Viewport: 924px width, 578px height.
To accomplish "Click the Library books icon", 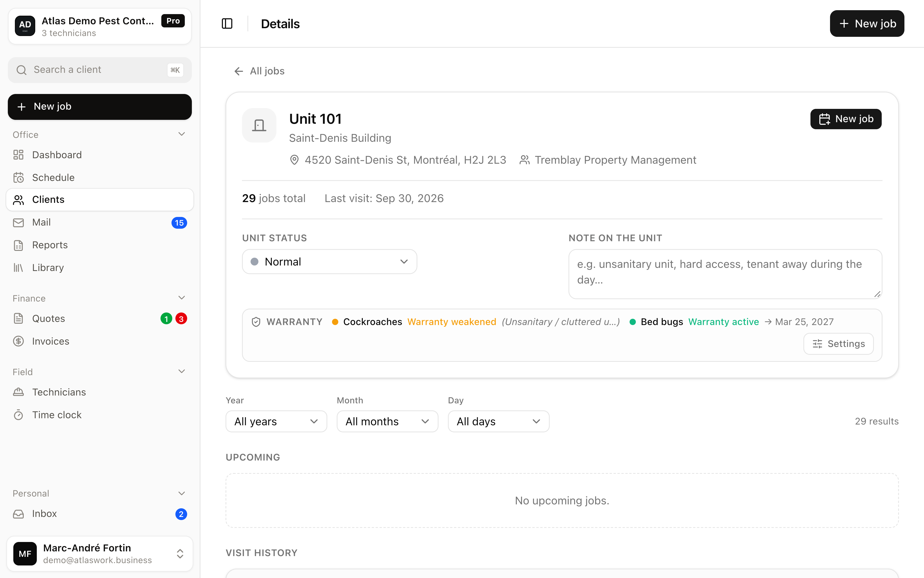I will tap(18, 268).
